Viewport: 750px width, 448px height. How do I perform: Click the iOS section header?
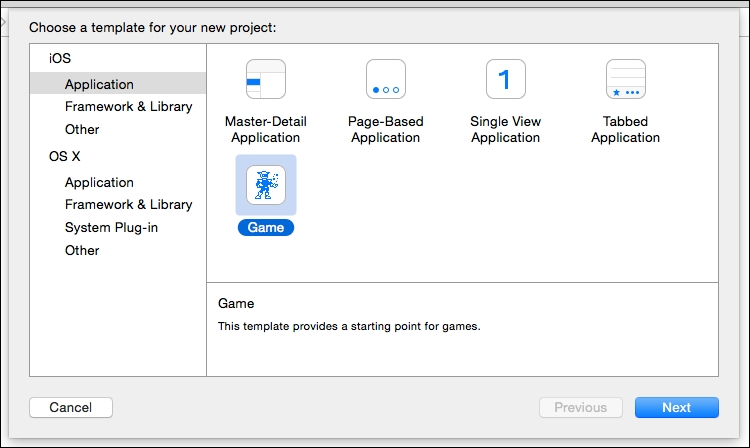tap(60, 58)
